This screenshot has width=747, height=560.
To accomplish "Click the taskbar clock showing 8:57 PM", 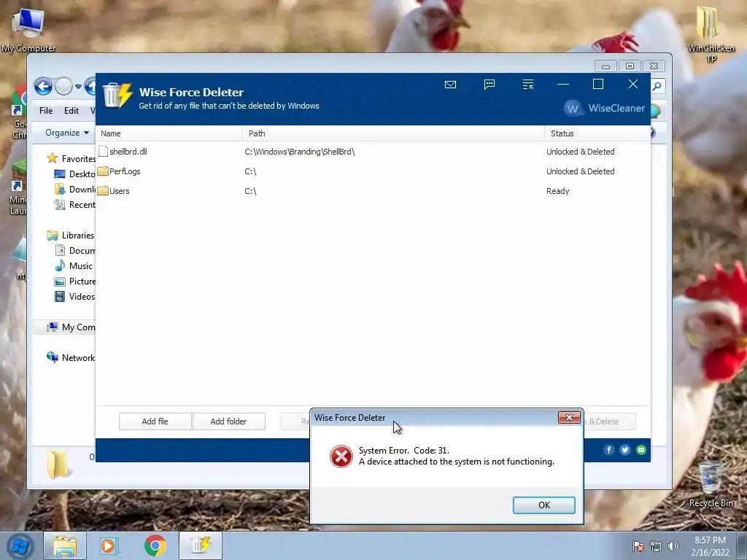I will [710, 546].
